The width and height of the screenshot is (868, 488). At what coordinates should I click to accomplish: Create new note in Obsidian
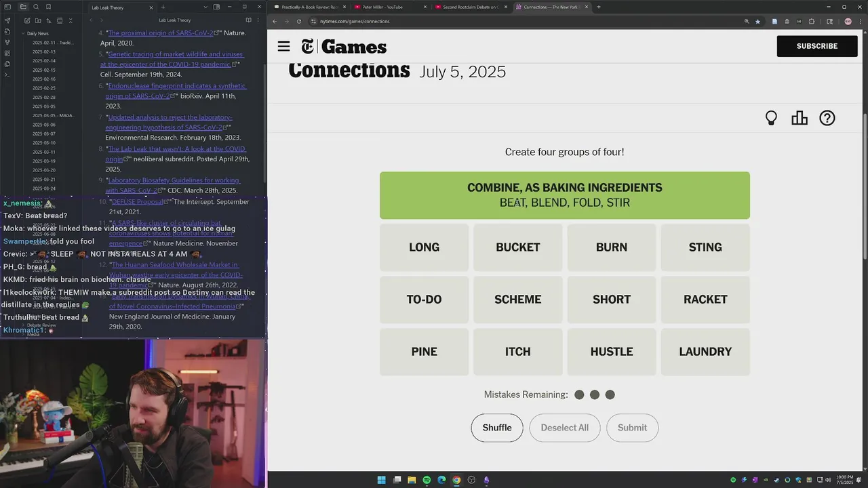(x=27, y=20)
